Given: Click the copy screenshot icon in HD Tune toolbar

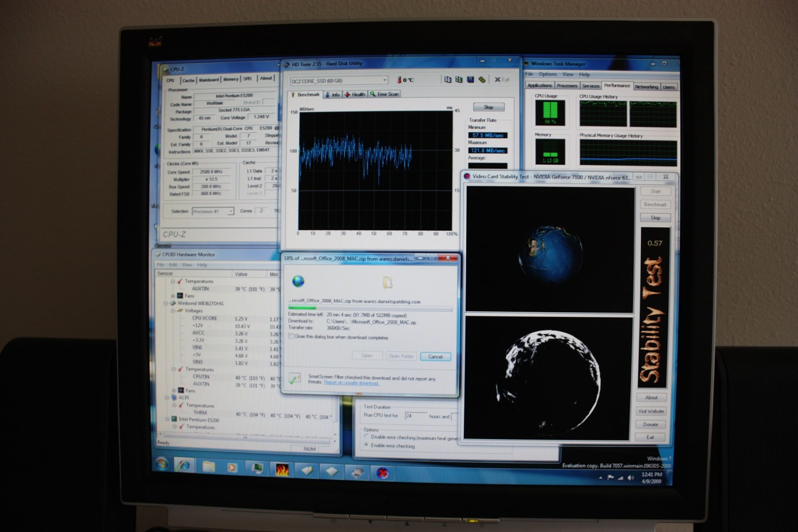Looking at the screenshot, I should (459, 80).
